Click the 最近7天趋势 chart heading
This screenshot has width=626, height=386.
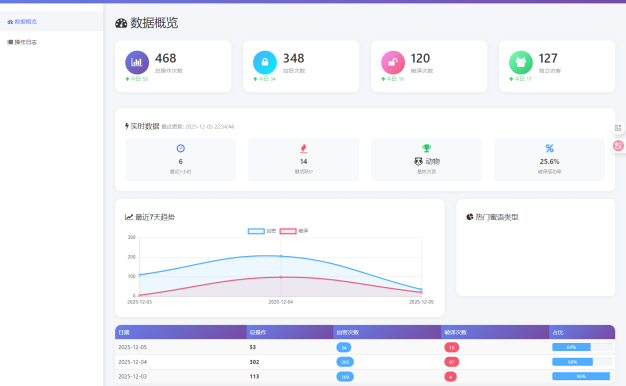tap(155, 217)
